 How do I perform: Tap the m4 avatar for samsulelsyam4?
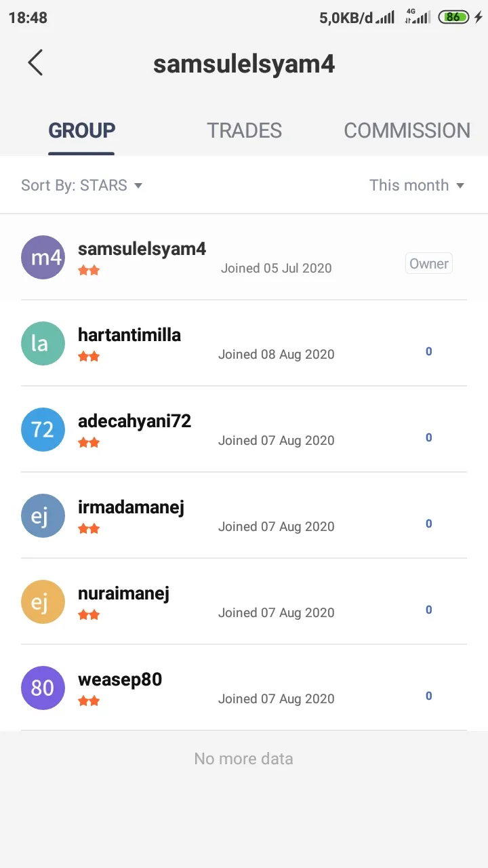43,257
